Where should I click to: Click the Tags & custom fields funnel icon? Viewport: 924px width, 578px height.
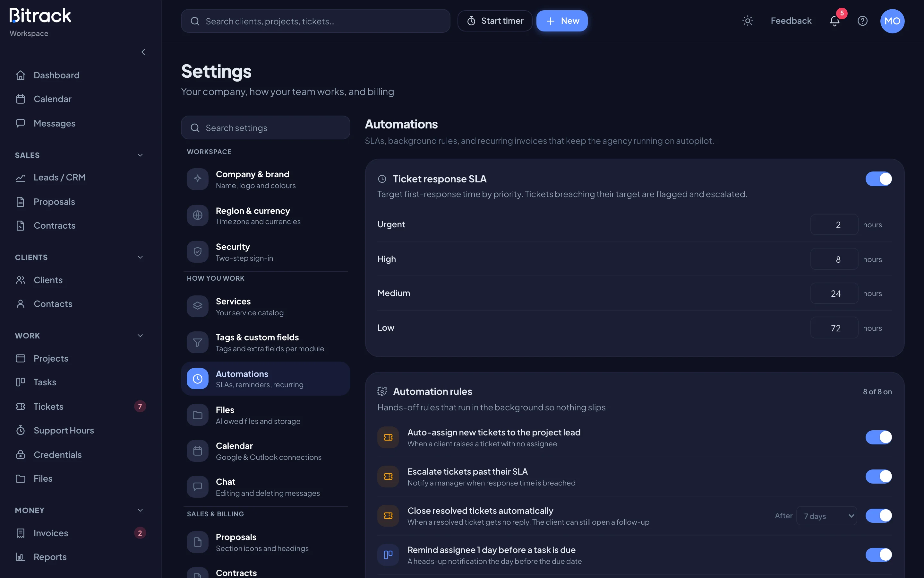point(197,343)
